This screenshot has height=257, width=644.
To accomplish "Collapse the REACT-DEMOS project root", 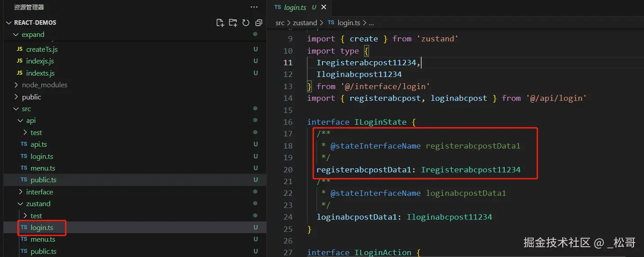I will [x=35, y=23].
